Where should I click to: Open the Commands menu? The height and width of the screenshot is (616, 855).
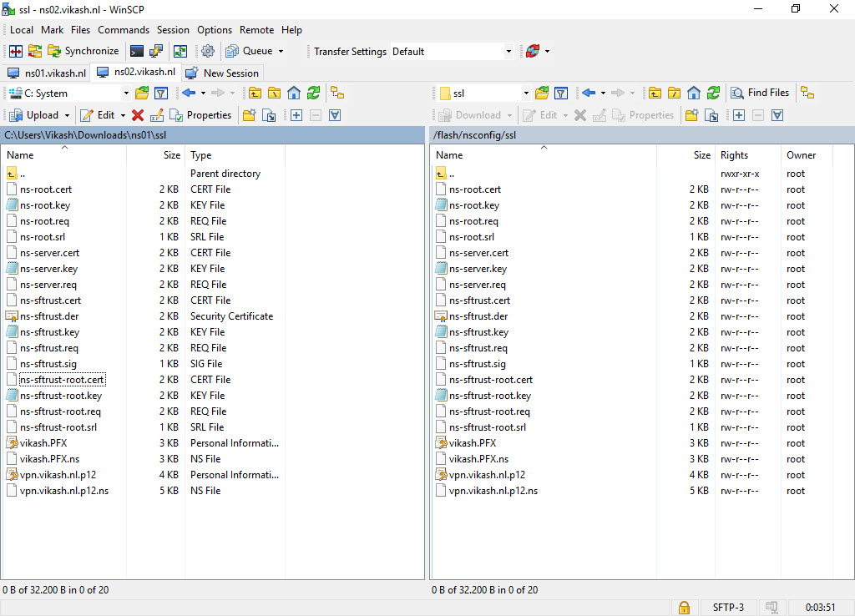[x=124, y=30]
